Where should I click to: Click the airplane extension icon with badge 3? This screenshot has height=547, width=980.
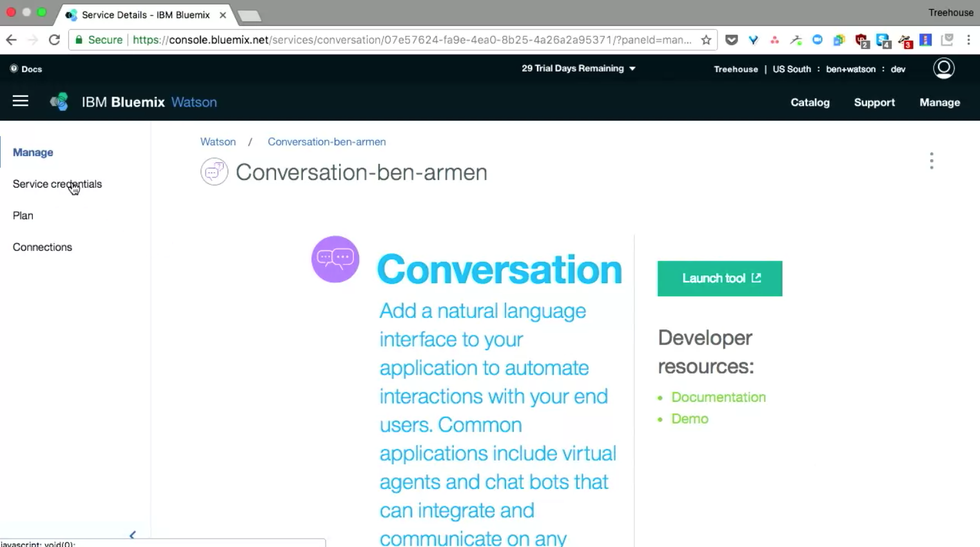905,41
